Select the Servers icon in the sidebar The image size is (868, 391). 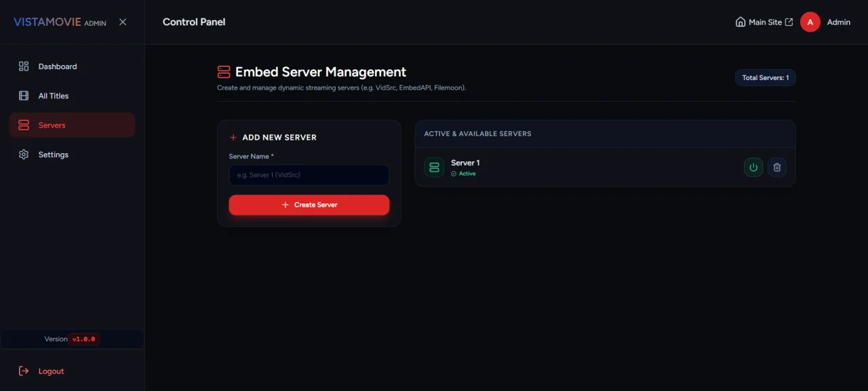tap(24, 125)
